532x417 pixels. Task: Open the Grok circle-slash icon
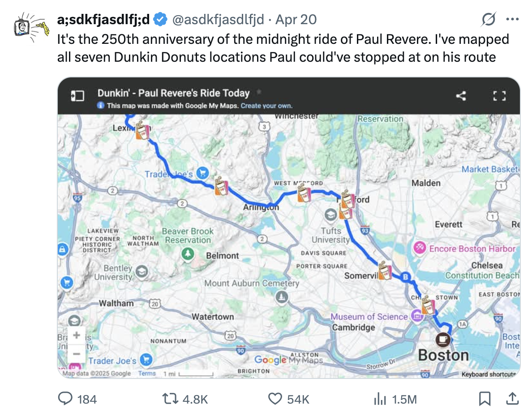(488, 19)
